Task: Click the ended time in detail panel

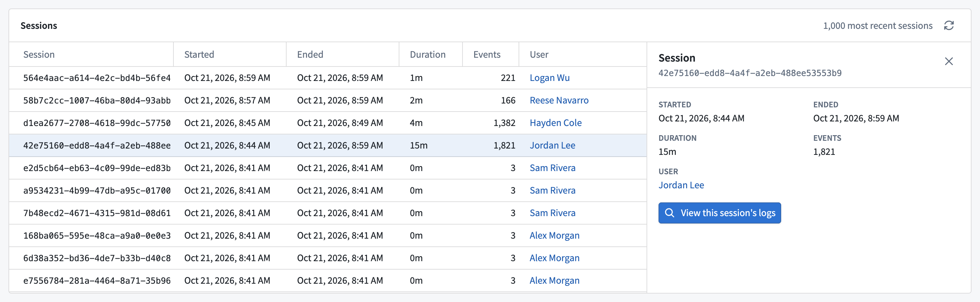Action: pos(856,118)
